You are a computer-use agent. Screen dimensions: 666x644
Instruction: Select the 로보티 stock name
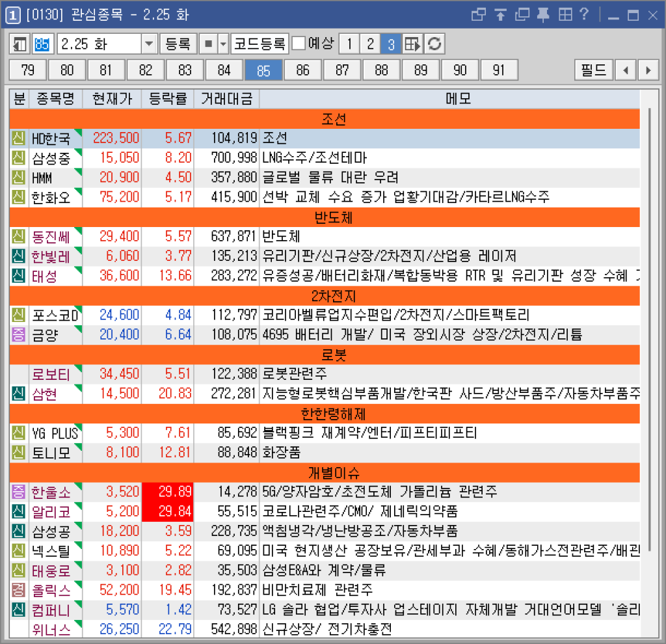(x=51, y=374)
